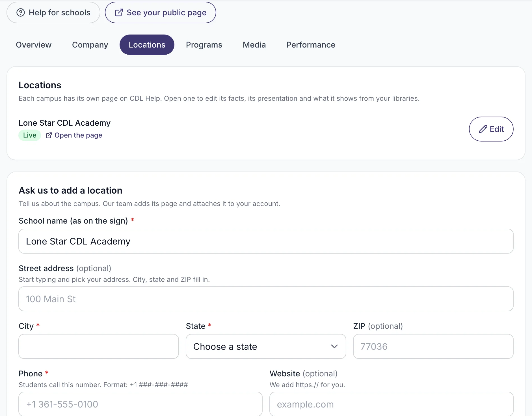Click the Live status badge
Screen dimensions: 532x416
(30, 135)
